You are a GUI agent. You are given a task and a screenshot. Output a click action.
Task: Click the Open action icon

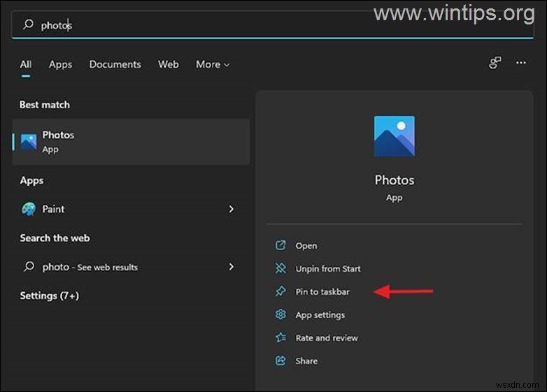(x=280, y=245)
